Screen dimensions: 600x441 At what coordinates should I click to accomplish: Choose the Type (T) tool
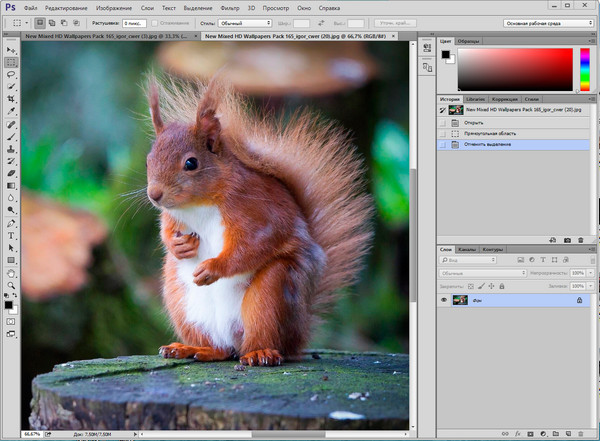(11, 234)
